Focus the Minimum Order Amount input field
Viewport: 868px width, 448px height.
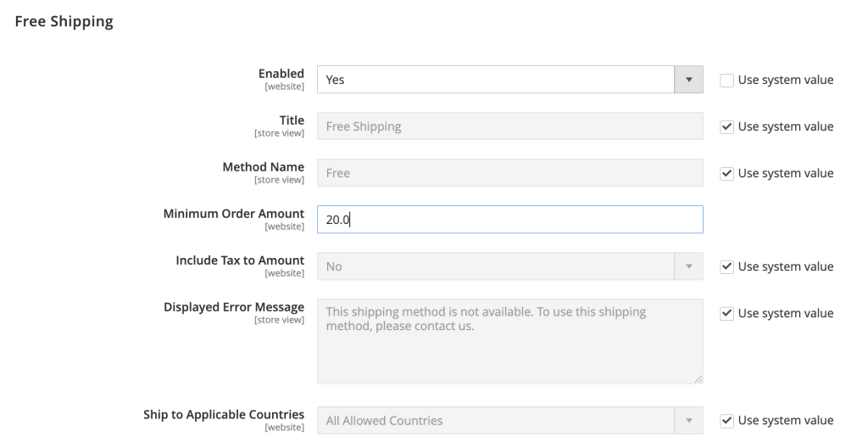[x=509, y=220]
